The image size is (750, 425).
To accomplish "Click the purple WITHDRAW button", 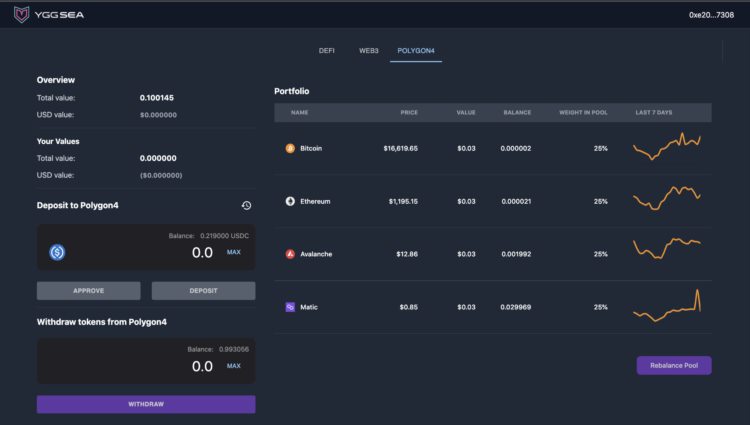I will click(146, 404).
